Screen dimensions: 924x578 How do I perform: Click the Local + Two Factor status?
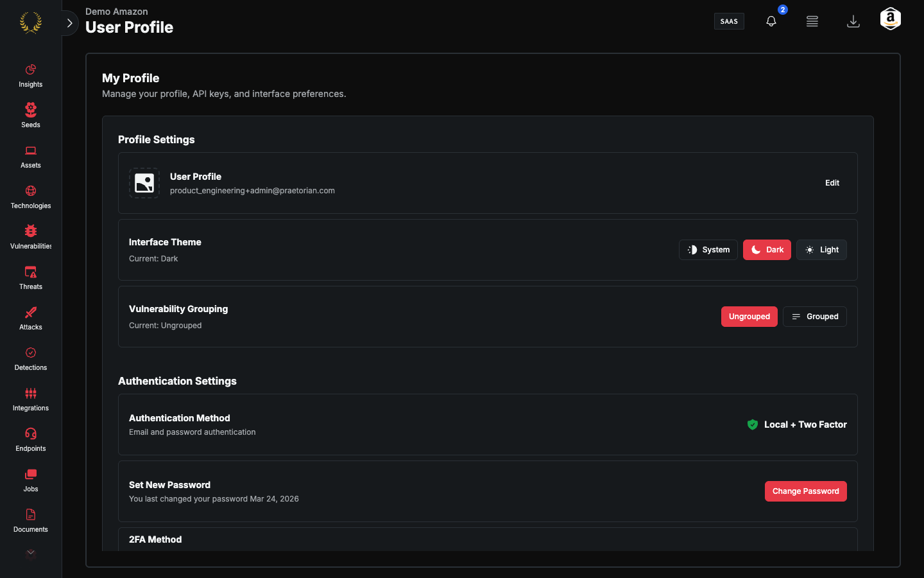[797, 425]
